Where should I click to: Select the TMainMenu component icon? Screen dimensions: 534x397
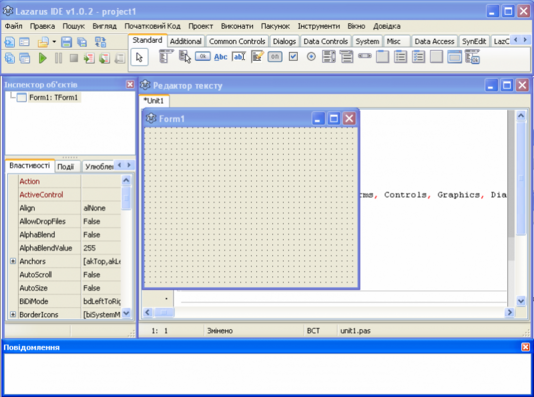[166, 57]
